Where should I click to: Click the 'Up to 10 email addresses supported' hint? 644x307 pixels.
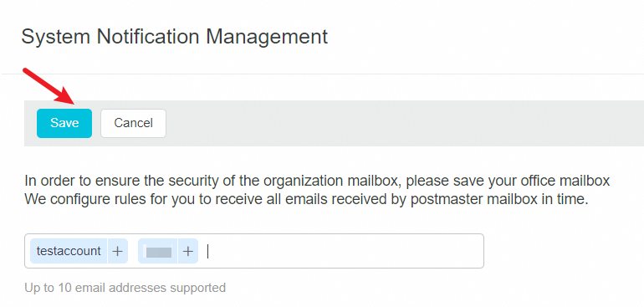click(x=125, y=287)
